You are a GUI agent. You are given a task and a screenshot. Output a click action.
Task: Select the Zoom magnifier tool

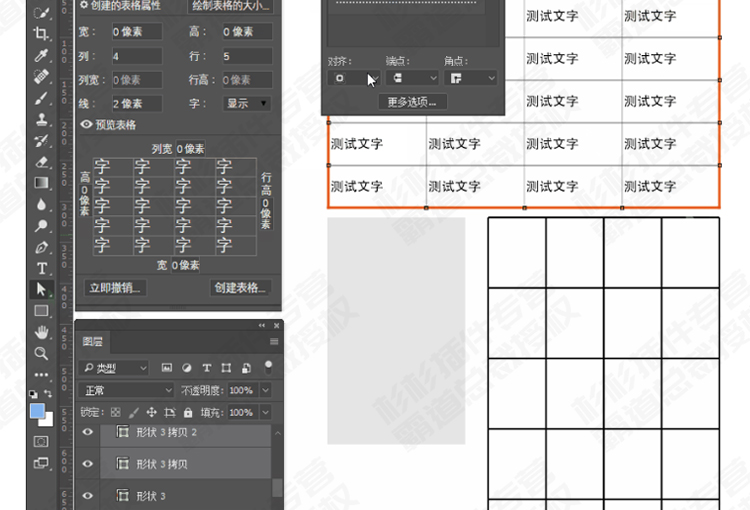pyautogui.click(x=41, y=354)
